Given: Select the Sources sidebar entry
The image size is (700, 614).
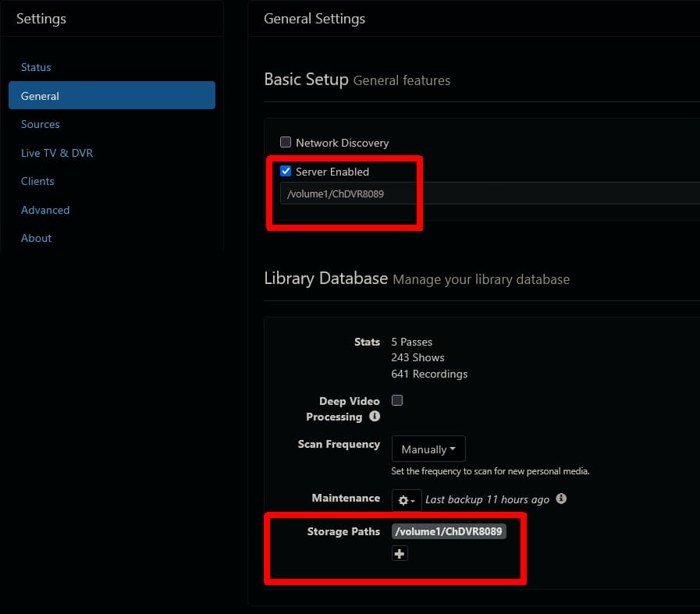Looking at the screenshot, I should 40,124.
